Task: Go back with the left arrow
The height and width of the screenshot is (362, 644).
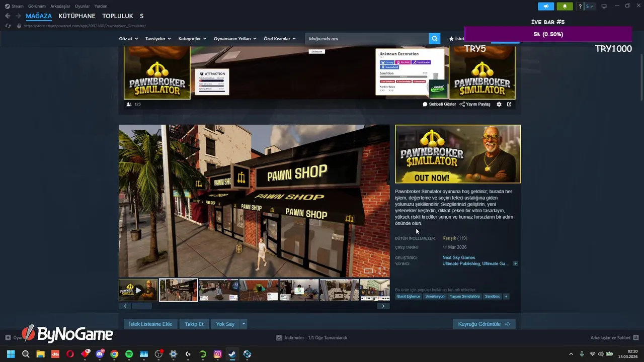Action: [8, 16]
